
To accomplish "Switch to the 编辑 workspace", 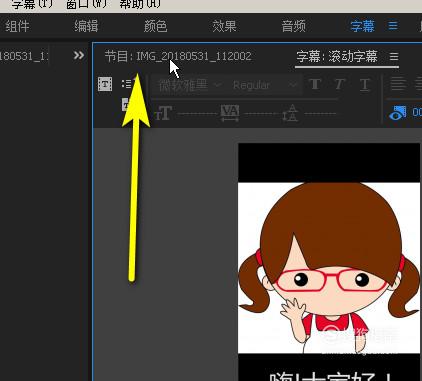I will point(86,26).
